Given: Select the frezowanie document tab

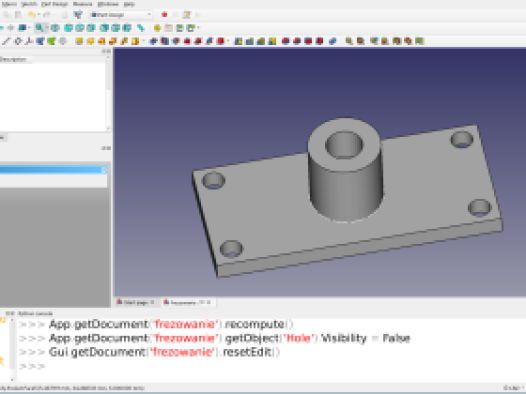Looking at the screenshot, I should click(x=188, y=302).
